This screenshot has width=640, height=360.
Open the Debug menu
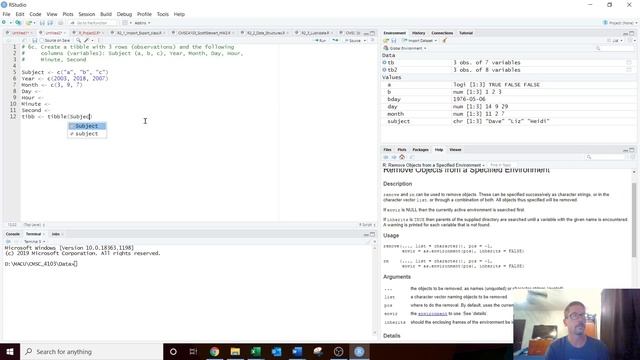tap(124, 14)
